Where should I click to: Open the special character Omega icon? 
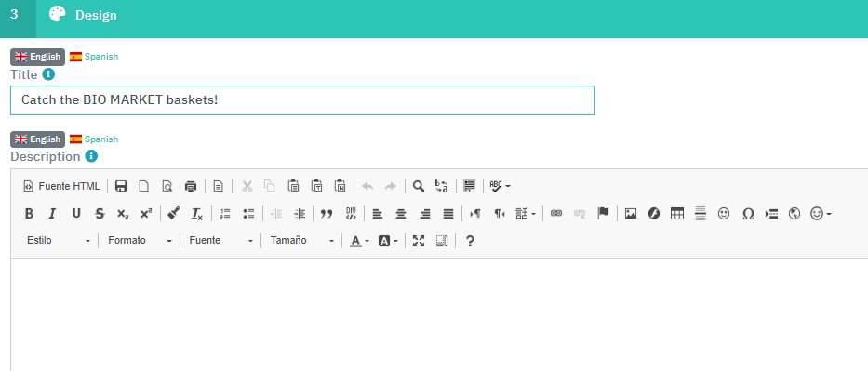coord(748,214)
